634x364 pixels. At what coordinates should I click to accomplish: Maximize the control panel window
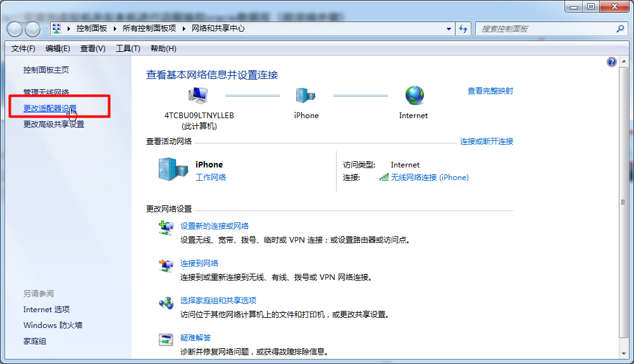pos(591,6)
